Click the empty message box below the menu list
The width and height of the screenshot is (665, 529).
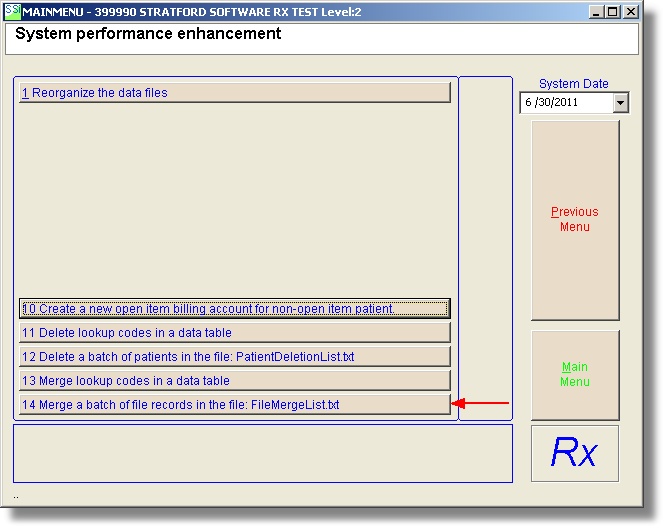click(x=262, y=453)
